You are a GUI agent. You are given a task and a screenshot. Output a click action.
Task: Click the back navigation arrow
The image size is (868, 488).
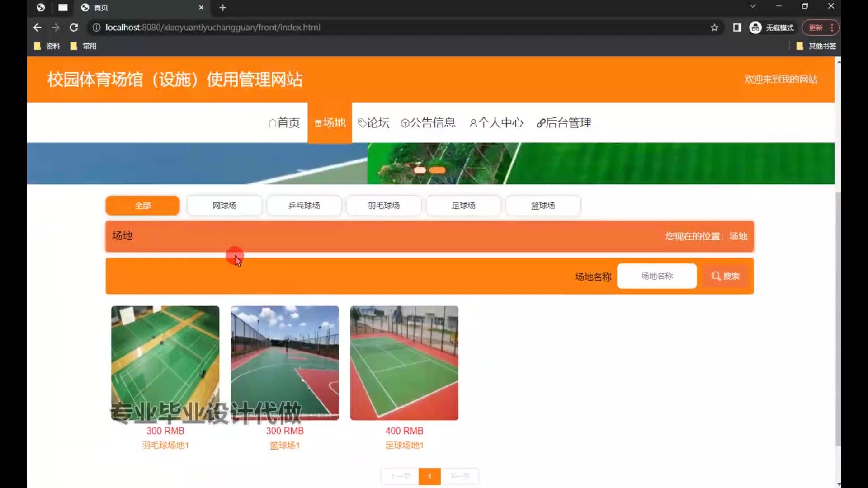coord(38,28)
